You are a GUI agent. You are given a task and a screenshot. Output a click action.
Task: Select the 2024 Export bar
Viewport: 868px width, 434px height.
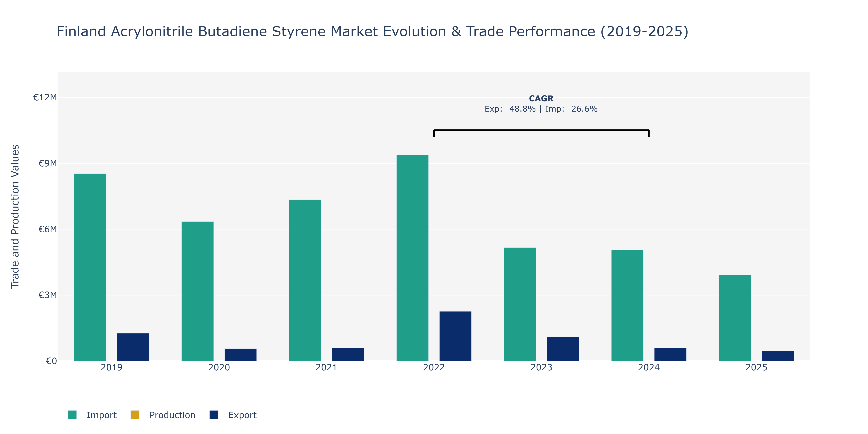[x=671, y=354]
